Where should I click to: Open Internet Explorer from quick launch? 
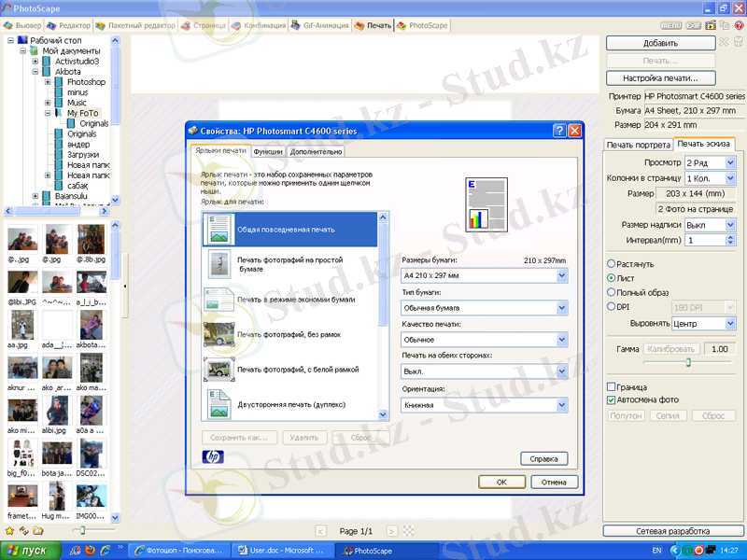tap(106, 551)
